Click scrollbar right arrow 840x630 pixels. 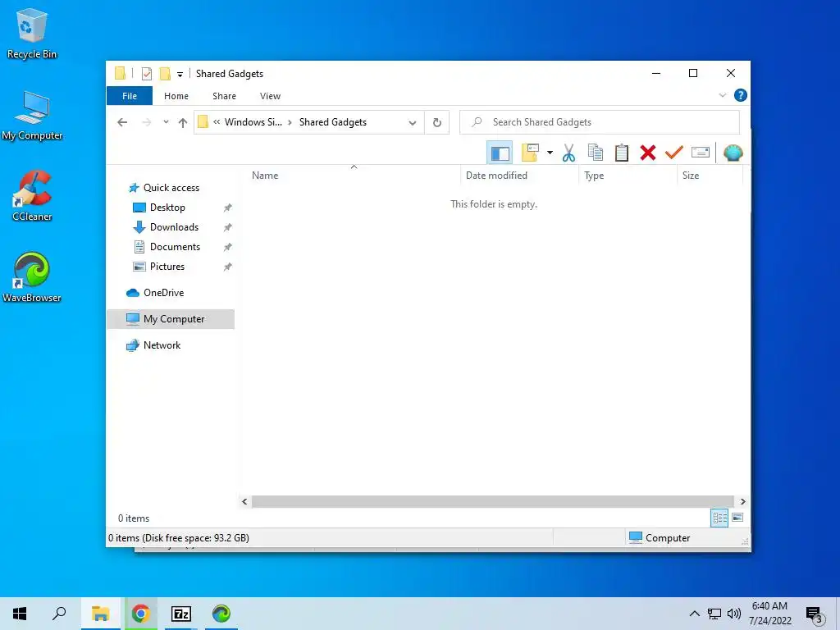742,501
